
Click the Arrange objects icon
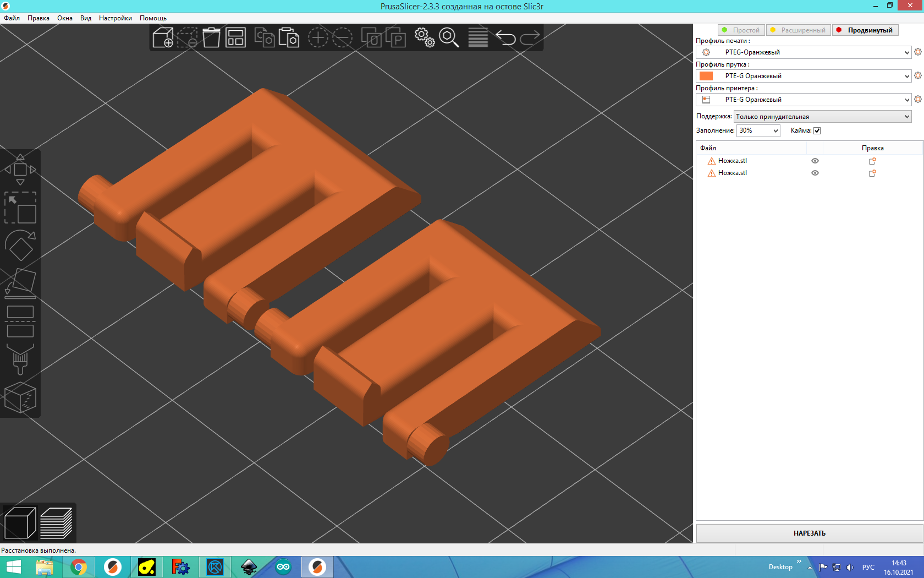(235, 37)
